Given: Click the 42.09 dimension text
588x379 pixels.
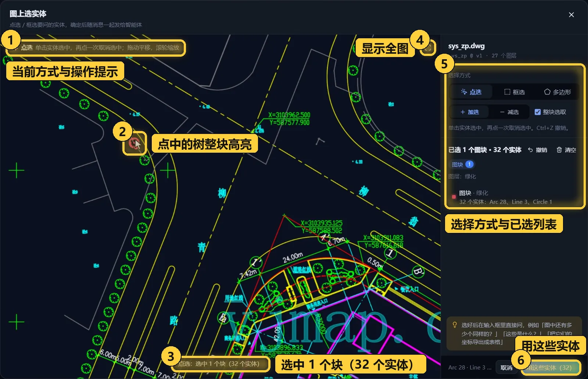Looking at the screenshot, I should point(277,335).
